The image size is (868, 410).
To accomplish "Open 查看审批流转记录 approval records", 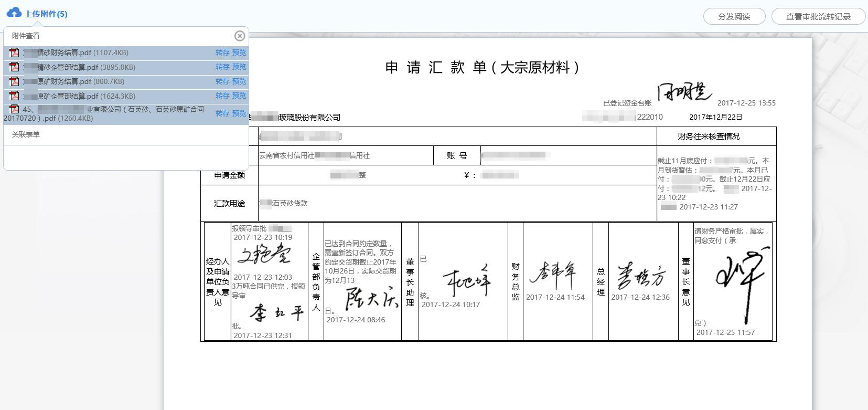I will 818,16.
